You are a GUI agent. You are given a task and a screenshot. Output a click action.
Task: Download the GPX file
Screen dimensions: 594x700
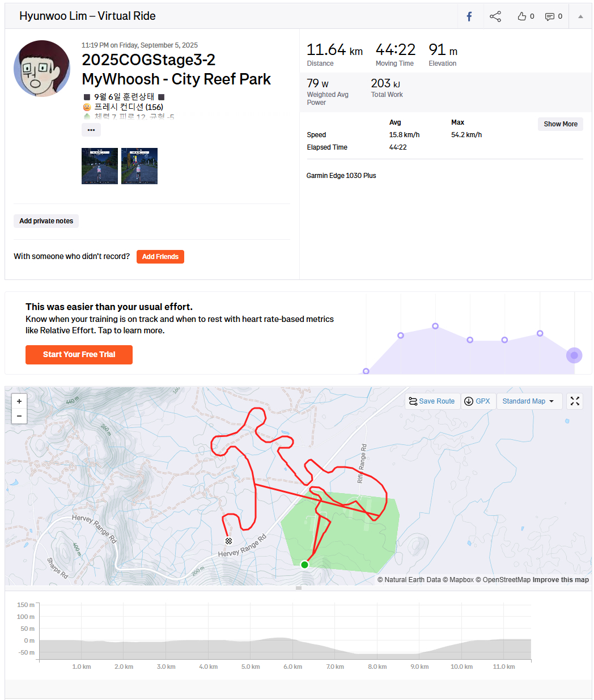pyautogui.click(x=477, y=401)
